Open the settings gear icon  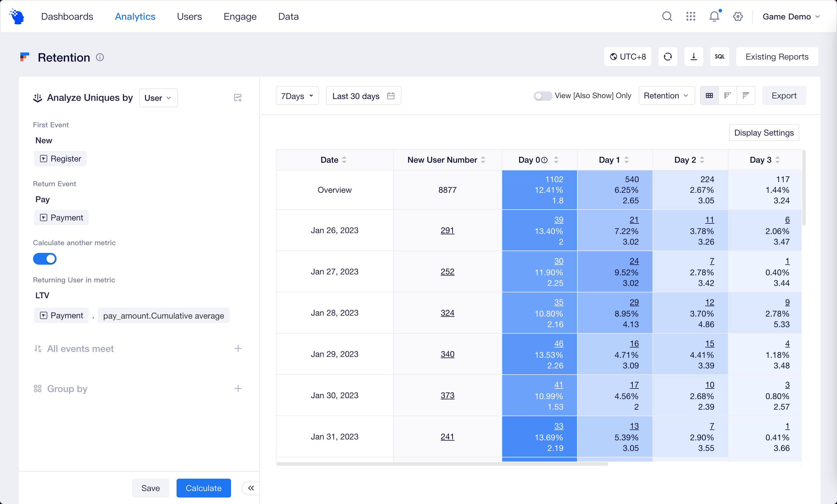coord(738,16)
